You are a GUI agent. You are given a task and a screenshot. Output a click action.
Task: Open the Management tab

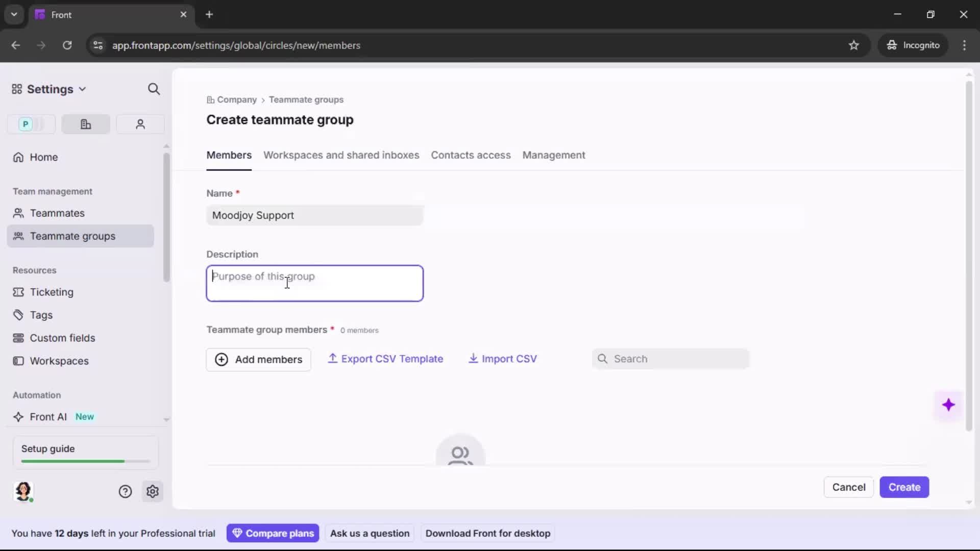click(554, 156)
